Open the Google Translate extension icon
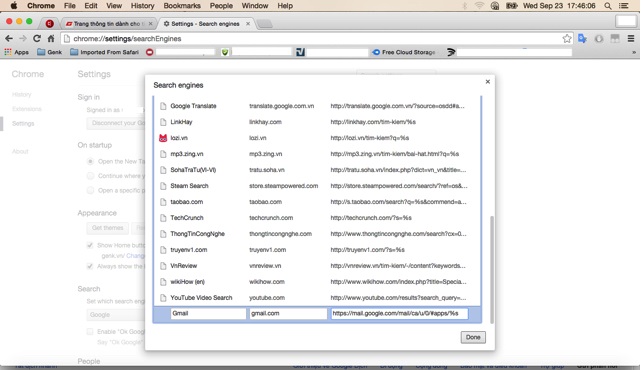The image size is (641, 370). 583,38
